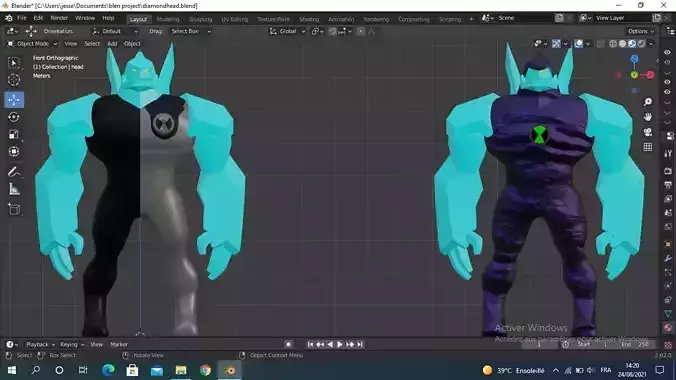Open the File menu
This screenshot has width=676, height=380.
[x=22, y=18]
